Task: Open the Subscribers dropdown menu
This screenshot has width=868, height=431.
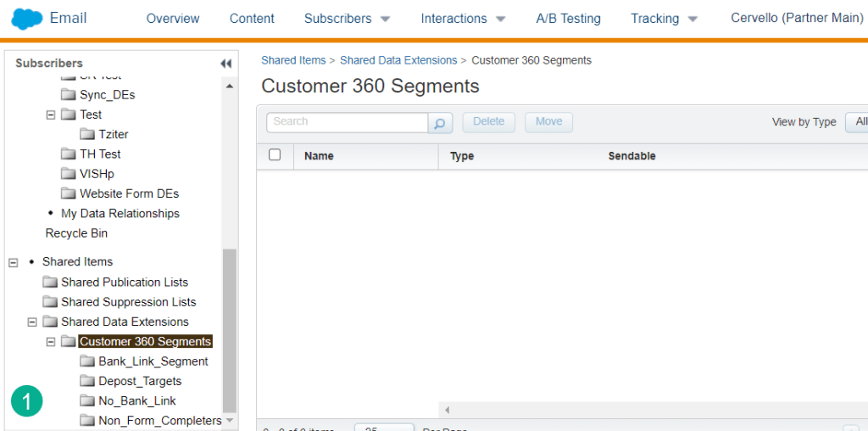Action: (x=348, y=19)
